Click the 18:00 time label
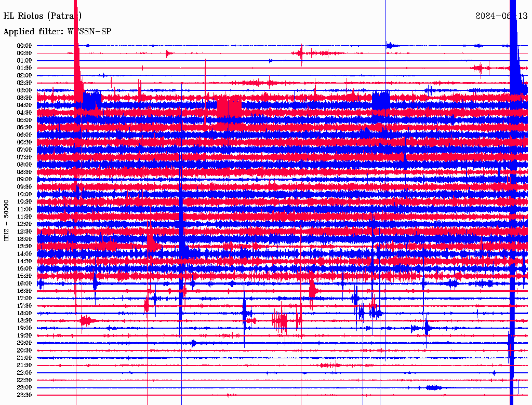 (24, 313)
